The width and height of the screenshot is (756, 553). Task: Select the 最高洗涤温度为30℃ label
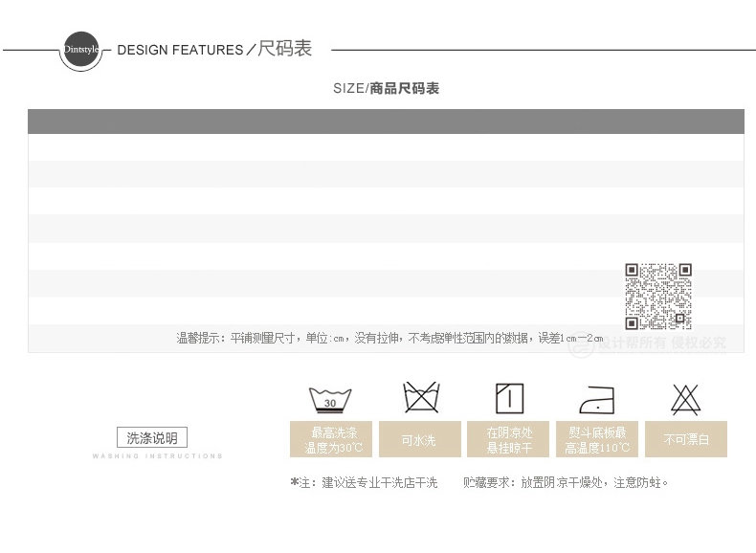[x=330, y=439]
